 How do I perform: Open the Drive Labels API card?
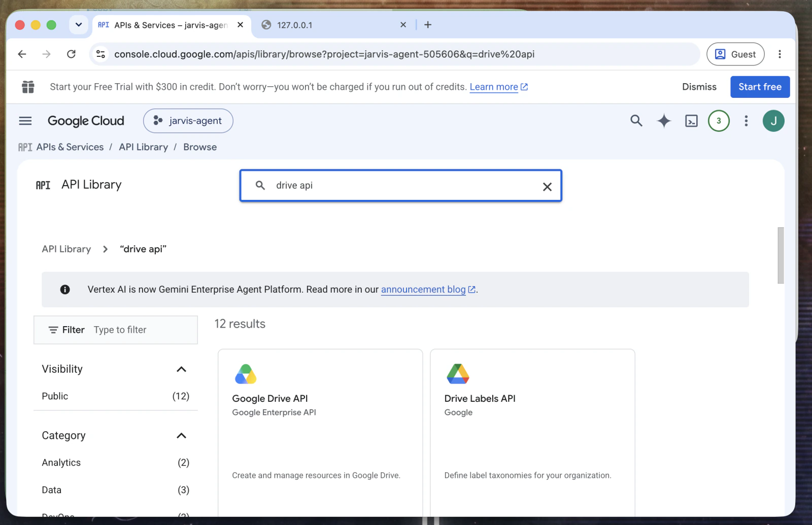point(532,432)
